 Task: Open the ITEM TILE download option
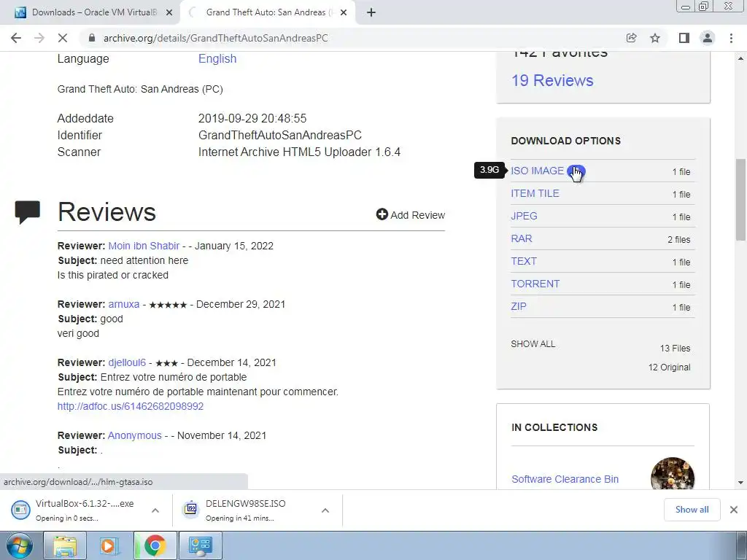(535, 193)
